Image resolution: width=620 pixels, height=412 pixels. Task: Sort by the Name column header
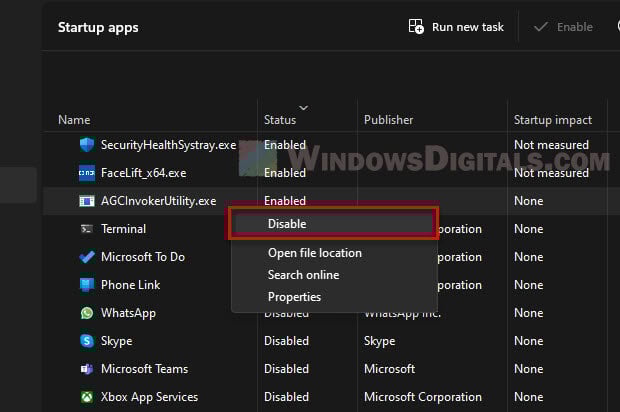74,120
